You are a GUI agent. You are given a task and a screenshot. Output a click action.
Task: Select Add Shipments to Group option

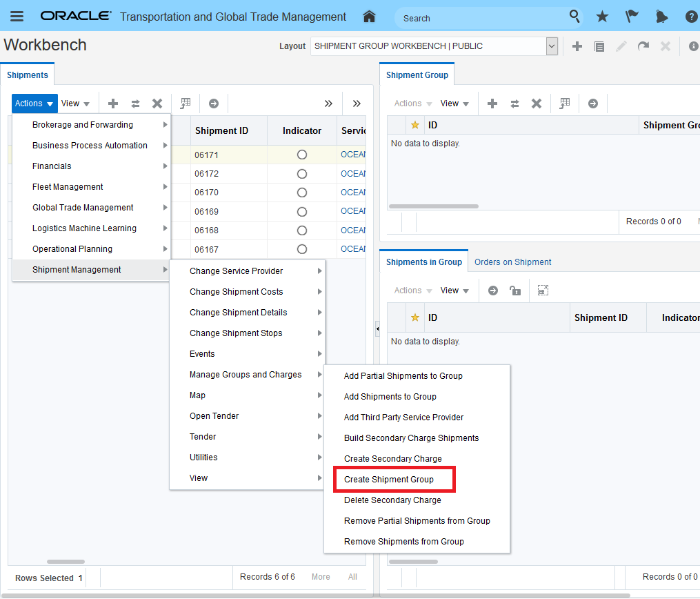[390, 397]
